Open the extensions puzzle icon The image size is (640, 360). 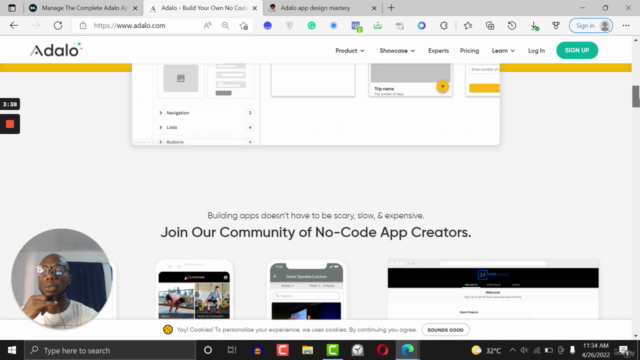(x=444, y=25)
